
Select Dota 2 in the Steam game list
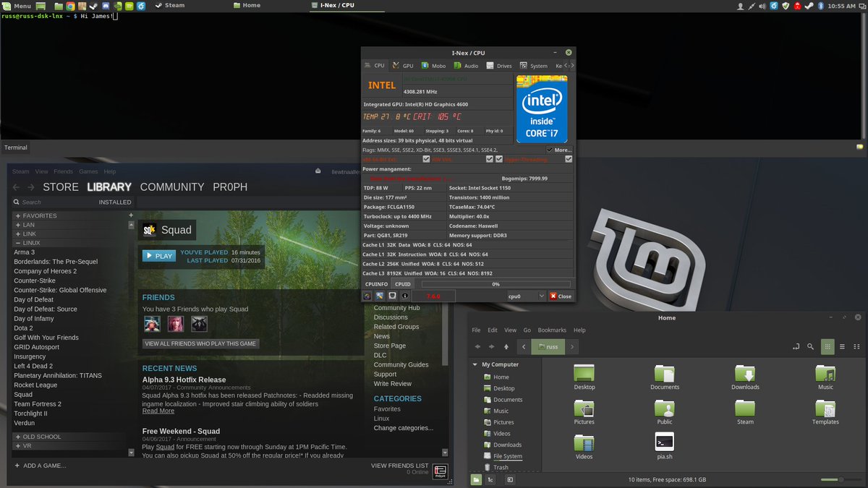22,328
